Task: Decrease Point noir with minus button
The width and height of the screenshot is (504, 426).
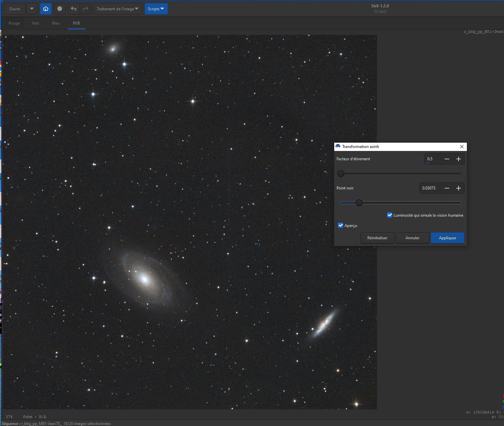Action: pyautogui.click(x=447, y=188)
